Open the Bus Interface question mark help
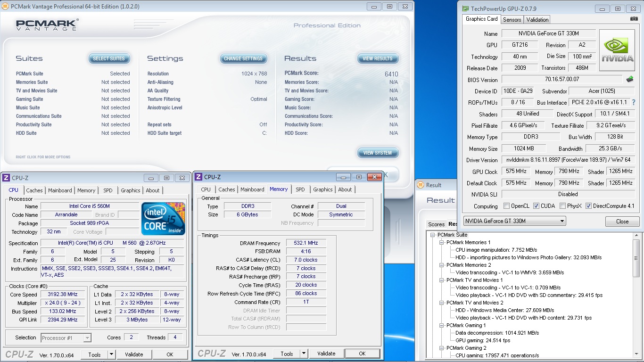Image resolution: width=644 pixels, height=362 pixels. (633, 102)
